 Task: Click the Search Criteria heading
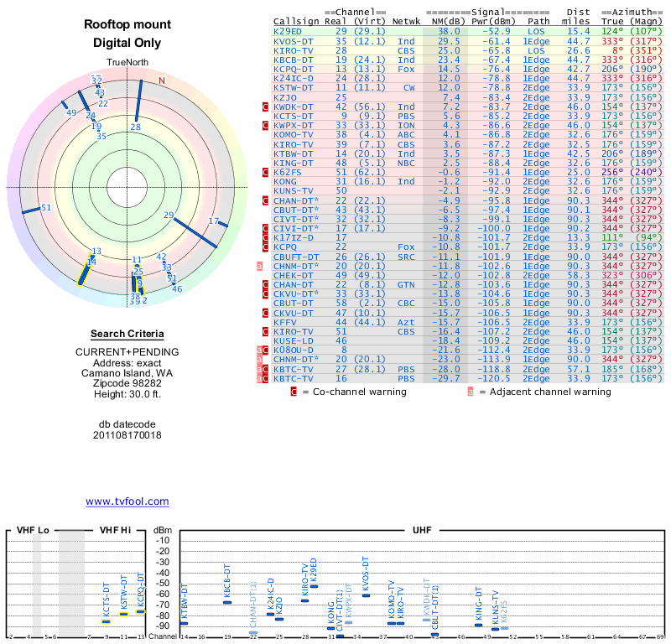tap(127, 334)
